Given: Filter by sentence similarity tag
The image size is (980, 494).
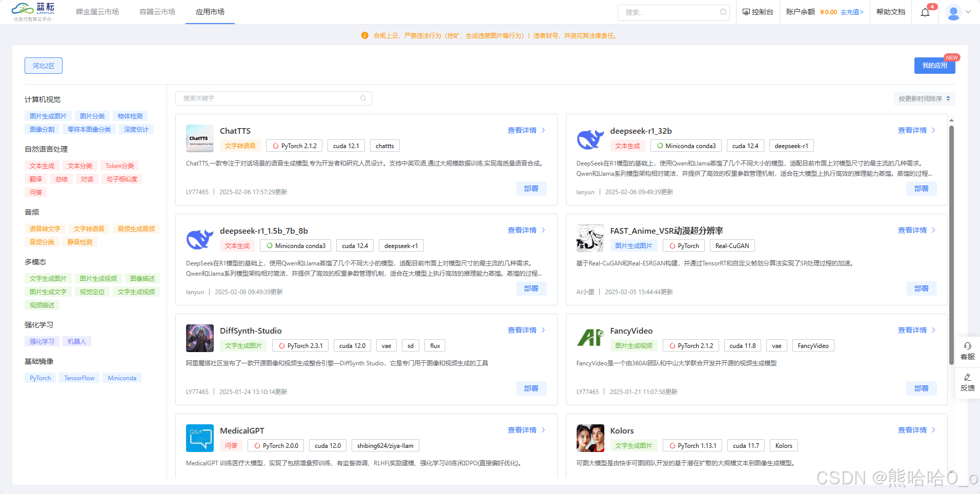Looking at the screenshot, I should (x=122, y=179).
